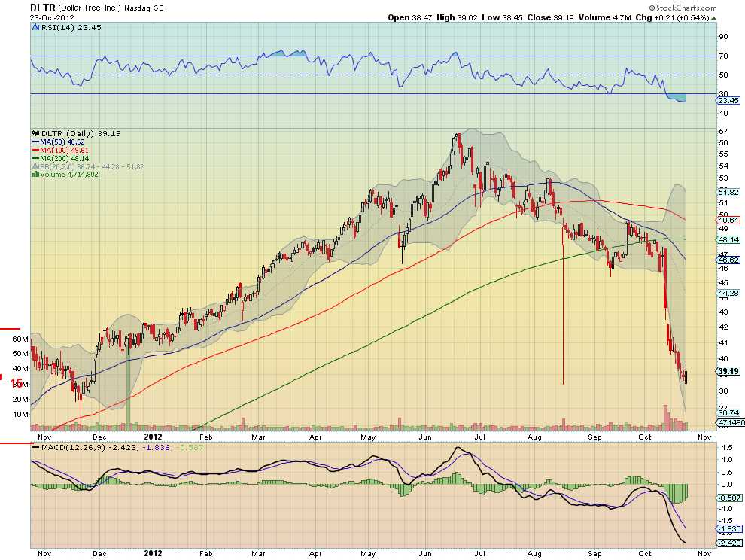
Task: Click the 23.45 RSI value tag on the right
Action: (x=728, y=100)
